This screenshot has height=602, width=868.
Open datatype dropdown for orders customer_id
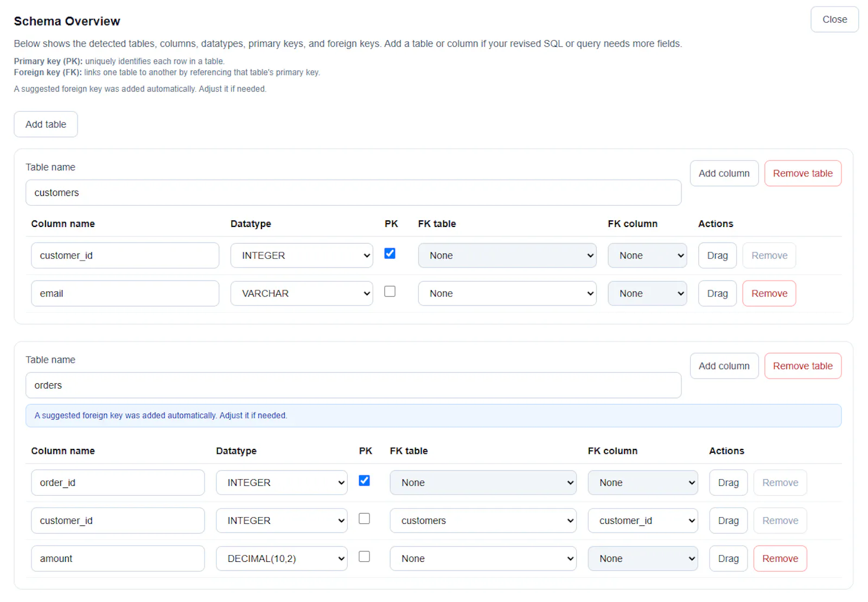tap(282, 521)
